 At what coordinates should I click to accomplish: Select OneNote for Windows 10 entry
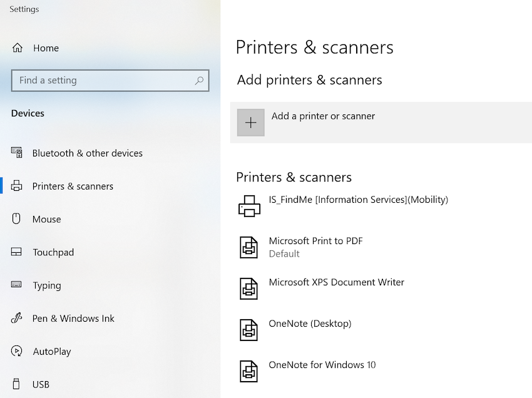pos(322,365)
